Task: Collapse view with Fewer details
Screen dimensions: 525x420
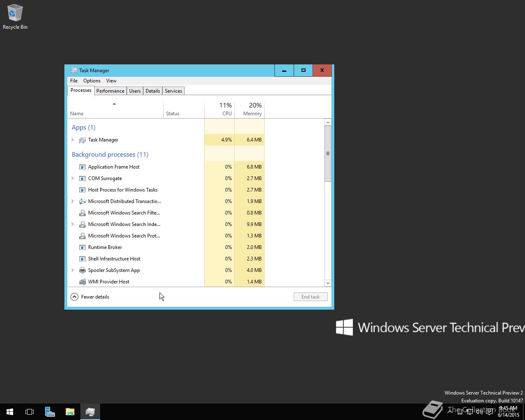Action: point(90,297)
